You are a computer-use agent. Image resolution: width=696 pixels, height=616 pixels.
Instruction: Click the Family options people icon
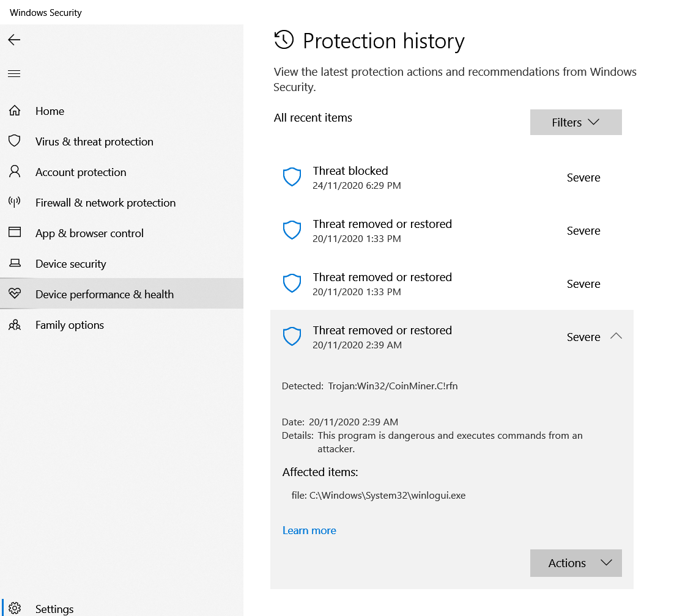coord(15,325)
